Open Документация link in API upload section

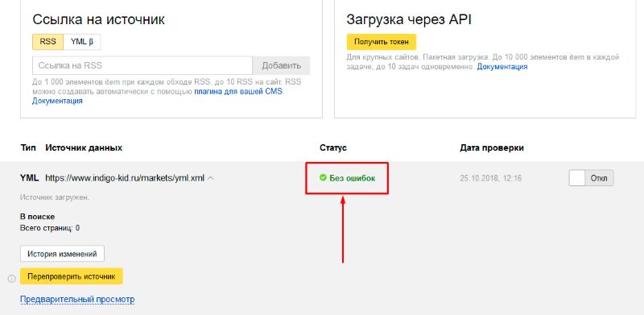click(502, 66)
